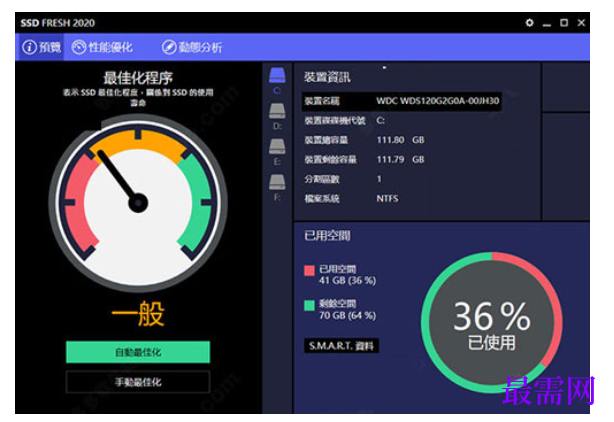Viewport: 614px width, 422px height.
Task: Click the 最佳化程序 heading
Action: pyautogui.click(x=138, y=78)
